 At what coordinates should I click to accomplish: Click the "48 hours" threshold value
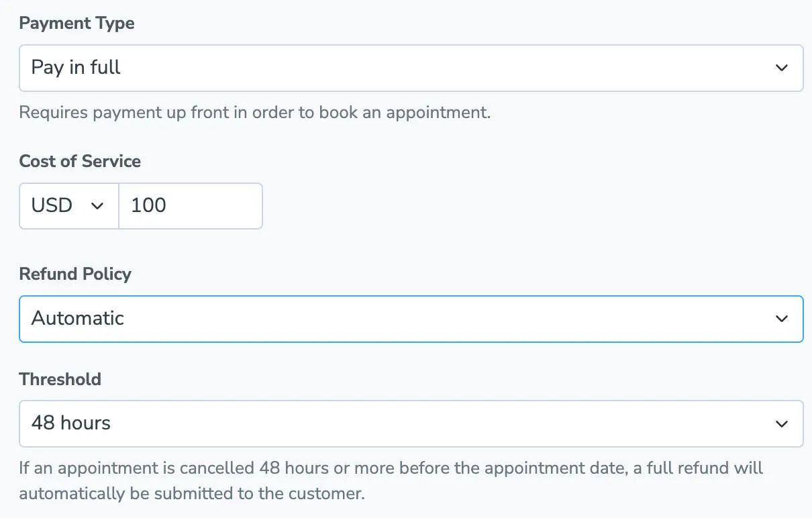coord(71,423)
